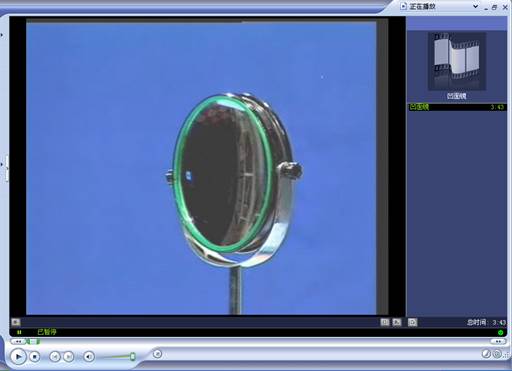Click the green volume slider handle
The width and height of the screenshot is (512, 371).
click(x=132, y=357)
